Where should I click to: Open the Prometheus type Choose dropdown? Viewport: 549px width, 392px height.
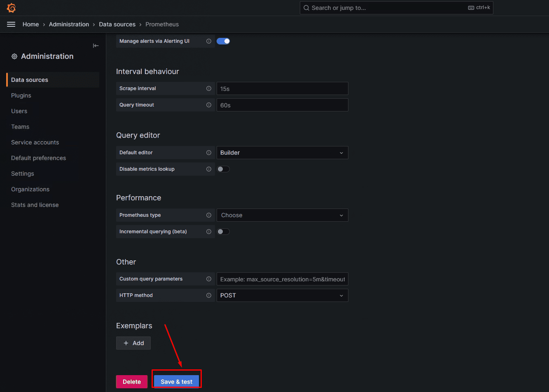click(x=283, y=215)
